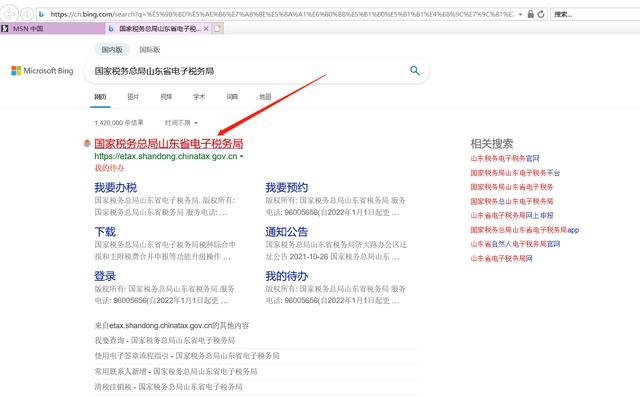This screenshot has height=398, width=640.
Task: Click the browser forward arrow button
Action: click(x=27, y=14)
